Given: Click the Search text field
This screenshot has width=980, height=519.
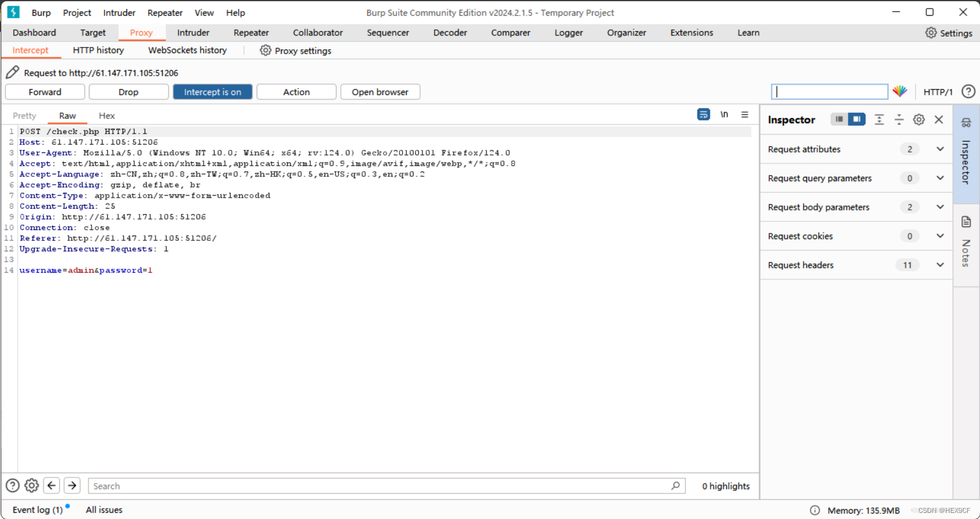Looking at the screenshot, I should tap(387, 486).
